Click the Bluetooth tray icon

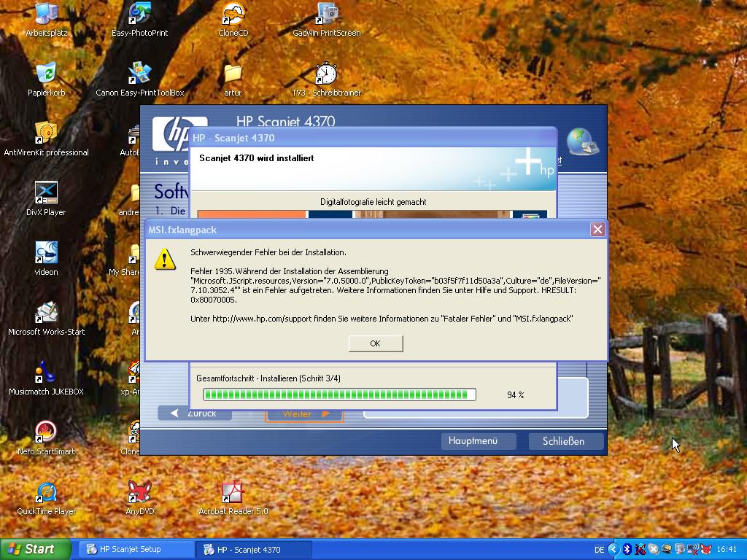[x=627, y=550]
